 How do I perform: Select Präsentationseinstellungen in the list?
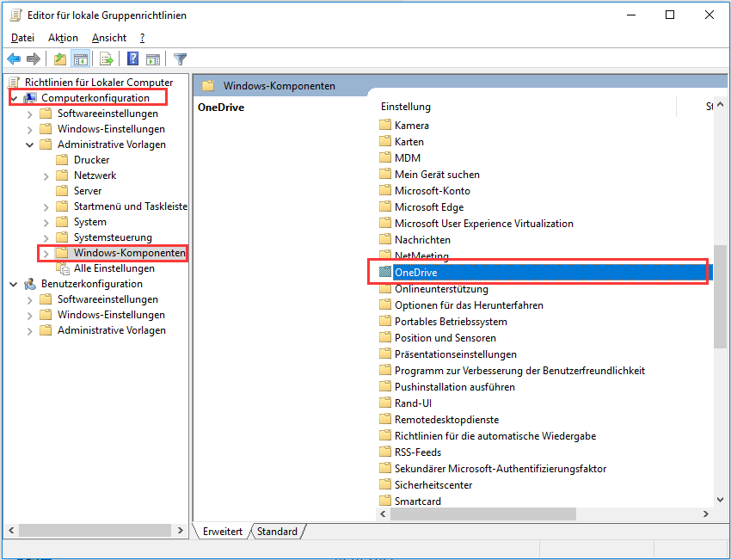click(x=455, y=354)
